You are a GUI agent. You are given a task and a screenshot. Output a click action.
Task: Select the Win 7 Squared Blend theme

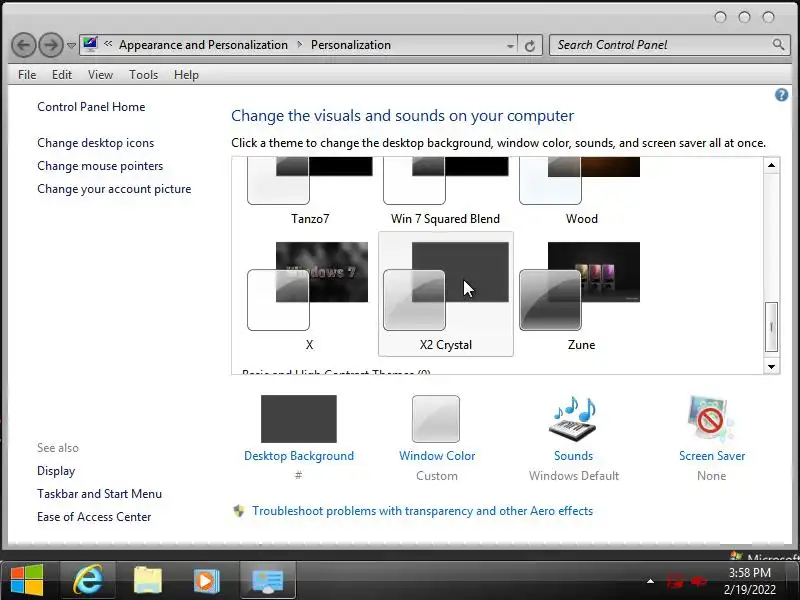pyautogui.click(x=445, y=192)
